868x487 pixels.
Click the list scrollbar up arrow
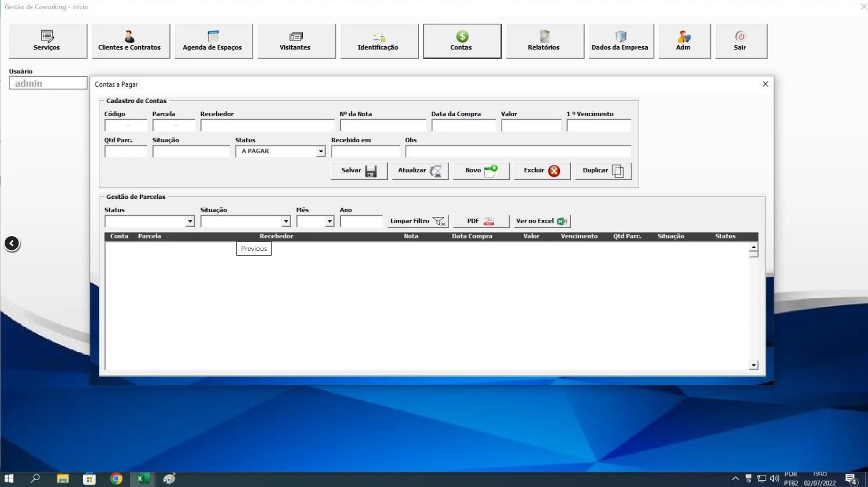pyautogui.click(x=754, y=248)
